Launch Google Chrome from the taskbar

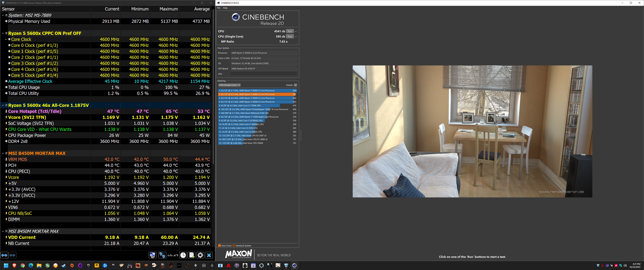pyautogui.click(x=22, y=265)
